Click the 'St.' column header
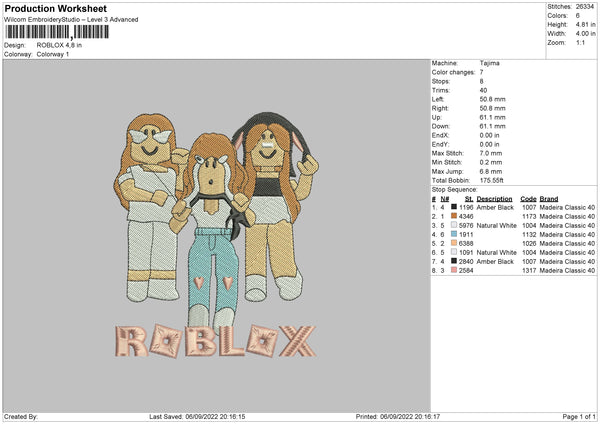 (x=469, y=199)
